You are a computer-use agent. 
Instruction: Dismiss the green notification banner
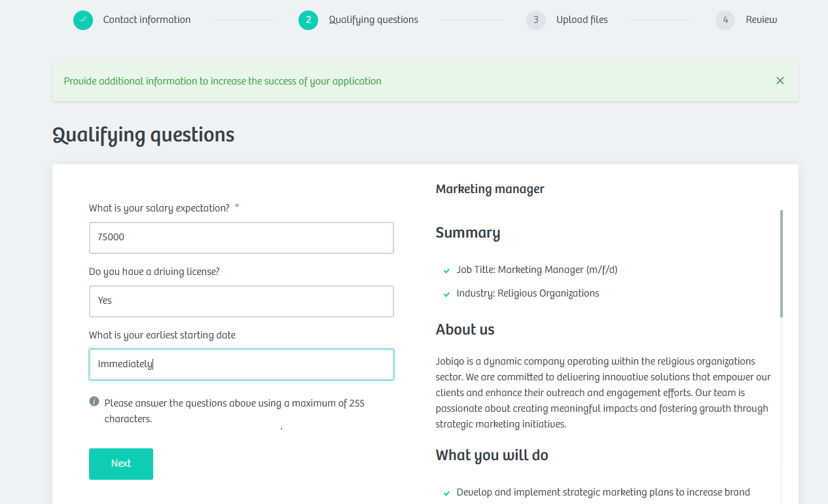tap(780, 81)
